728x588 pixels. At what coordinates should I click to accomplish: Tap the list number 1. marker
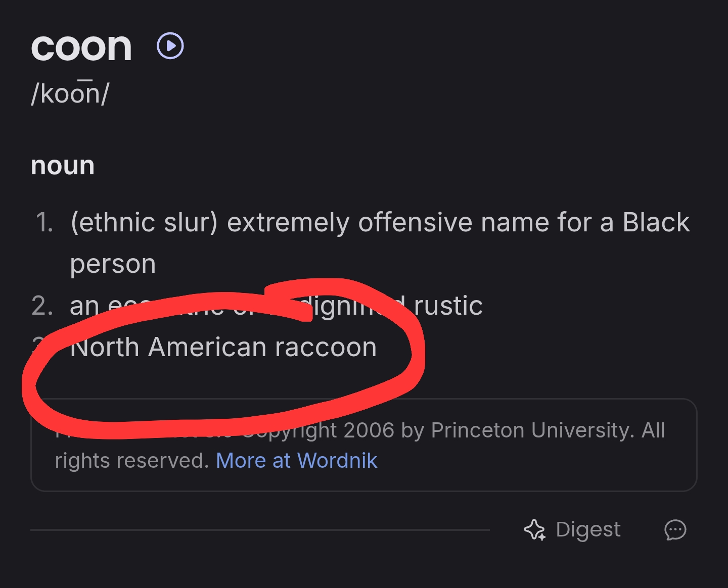click(44, 222)
